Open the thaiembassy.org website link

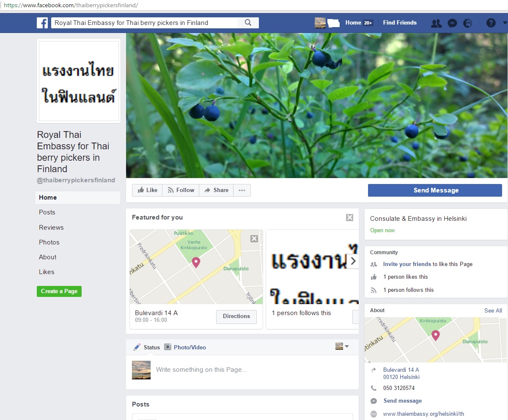pos(423,414)
